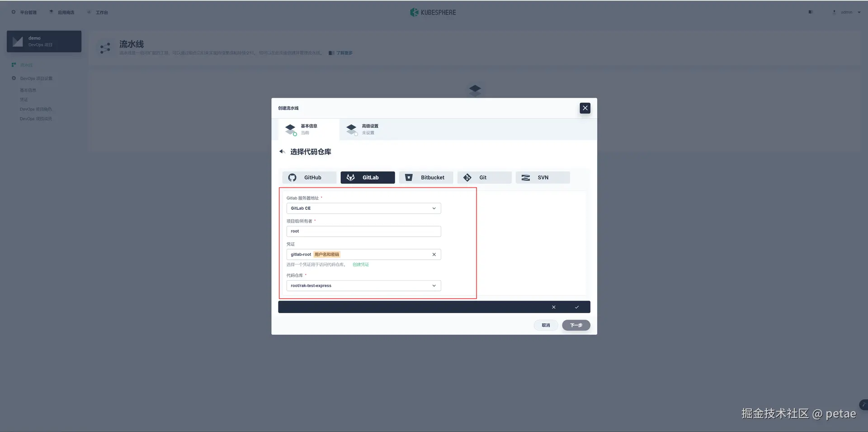The image size is (868, 432).
Task: Select the Git repository source tab
Action: click(x=484, y=178)
